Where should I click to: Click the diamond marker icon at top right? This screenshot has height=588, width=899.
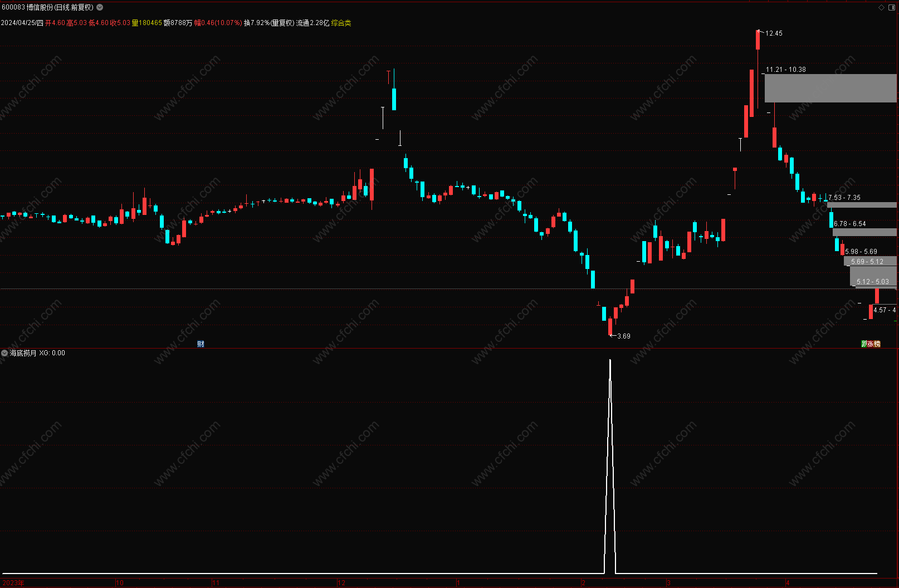coord(881,7)
